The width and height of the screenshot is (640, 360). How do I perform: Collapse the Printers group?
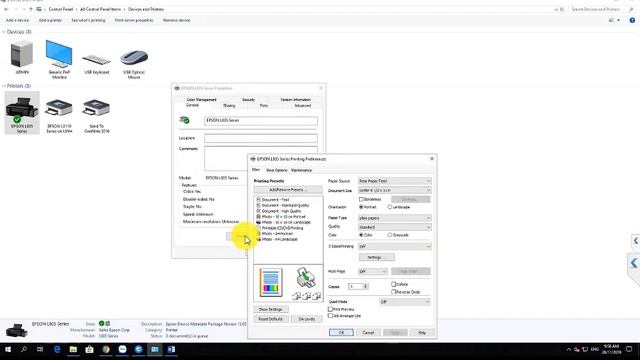4,86
